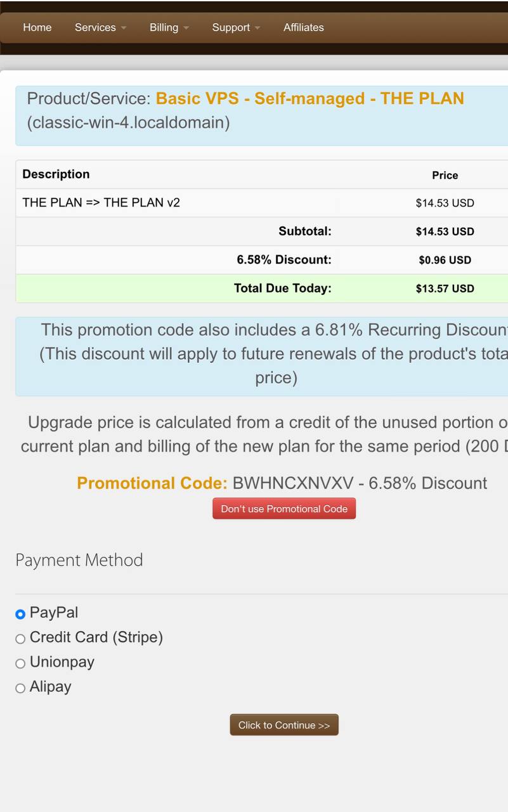This screenshot has height=812, width=508.
Task: Click the Price column header
Action: point(445,175)
